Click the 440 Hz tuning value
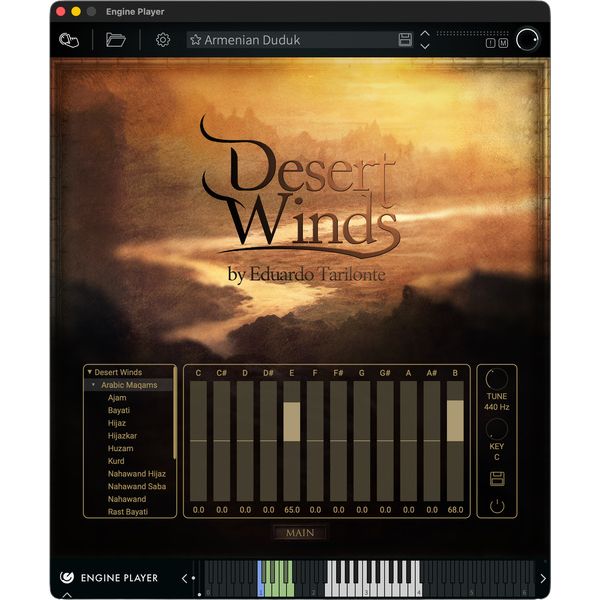 pos(496,407)
